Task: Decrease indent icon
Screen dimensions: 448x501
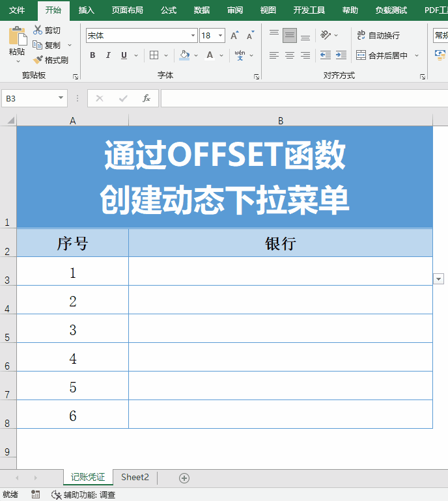Action: coord(326,55)
